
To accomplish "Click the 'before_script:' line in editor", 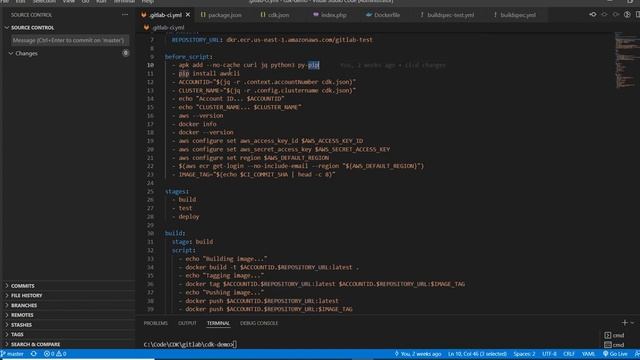I will pos(189,57).
